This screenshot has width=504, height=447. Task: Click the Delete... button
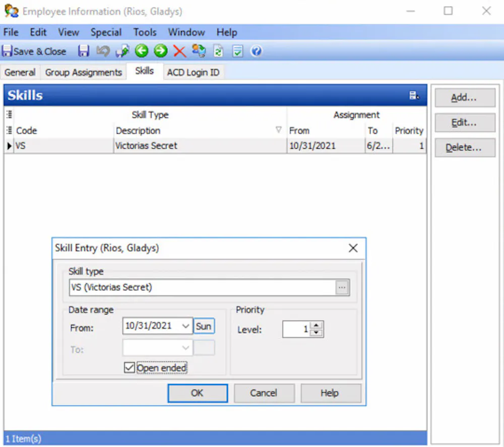click(x=465, y=148)
